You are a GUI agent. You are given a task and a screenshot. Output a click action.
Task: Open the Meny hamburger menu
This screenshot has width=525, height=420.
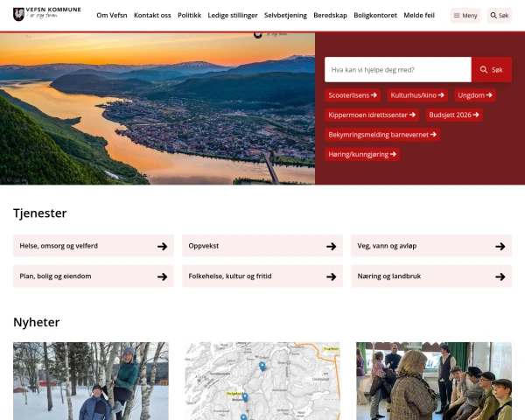click(465, 16)
